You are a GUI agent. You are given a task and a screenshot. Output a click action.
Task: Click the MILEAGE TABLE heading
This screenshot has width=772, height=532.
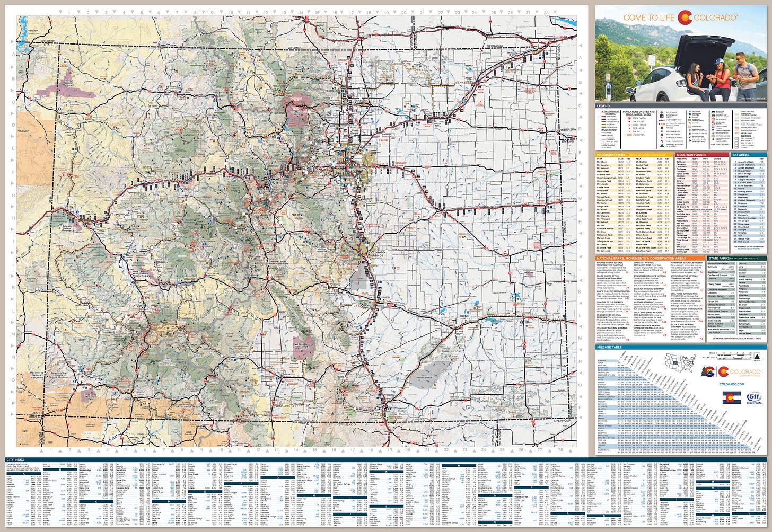(x=610, y=347)
